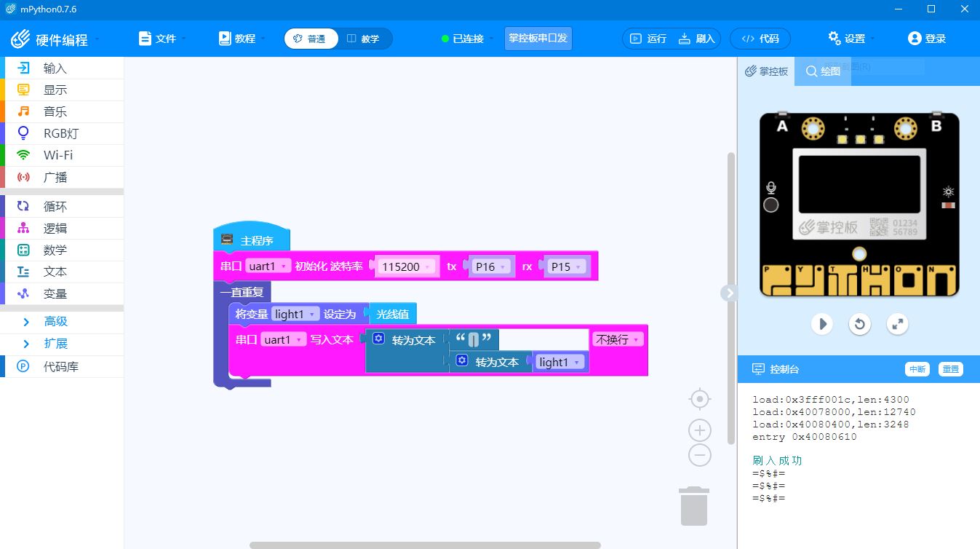Open the tx pin P16 dropdown
Image resolution: width=980 pixels, height=549 pixels.
tap(490, 267)
